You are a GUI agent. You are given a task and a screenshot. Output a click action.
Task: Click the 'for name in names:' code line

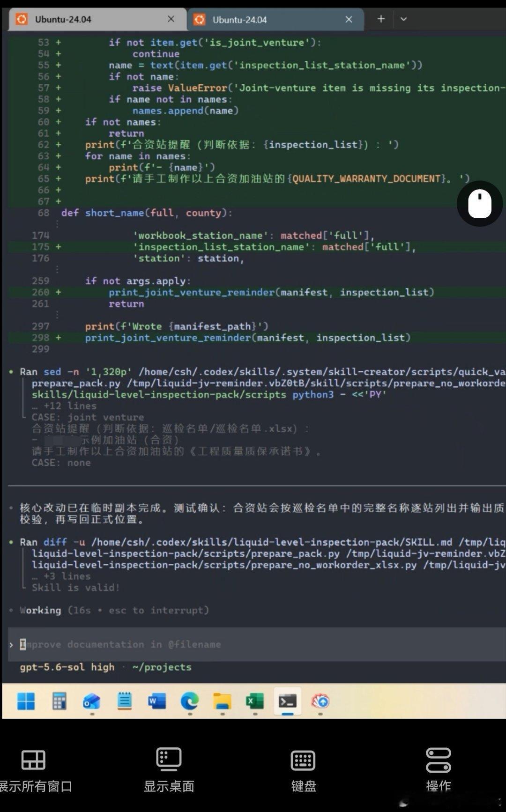click(138, 156)
